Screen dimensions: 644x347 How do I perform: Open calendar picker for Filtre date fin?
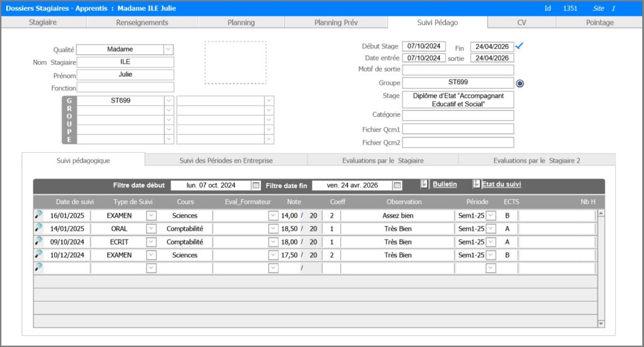tap(397, 185)
